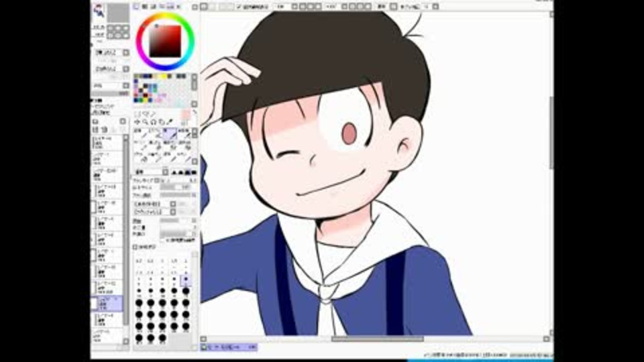Click the reset zoom button in the top toolbar
Screen dimensions: 644x362
tap(317, 7)
